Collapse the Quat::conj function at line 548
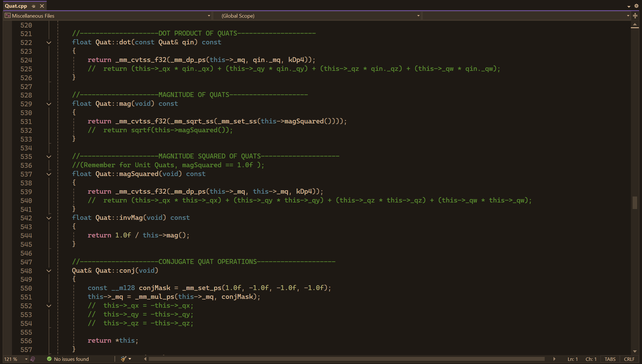Screen dimensions: 642x364 (49, 271)
